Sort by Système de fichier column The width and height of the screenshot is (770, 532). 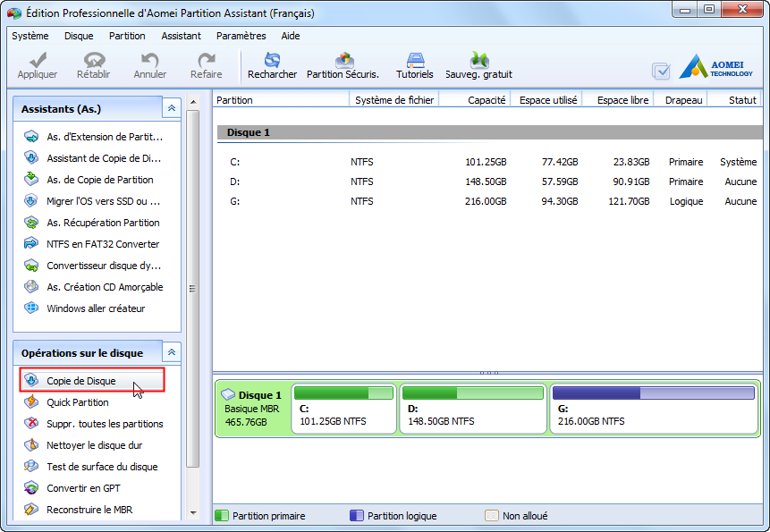394,100
